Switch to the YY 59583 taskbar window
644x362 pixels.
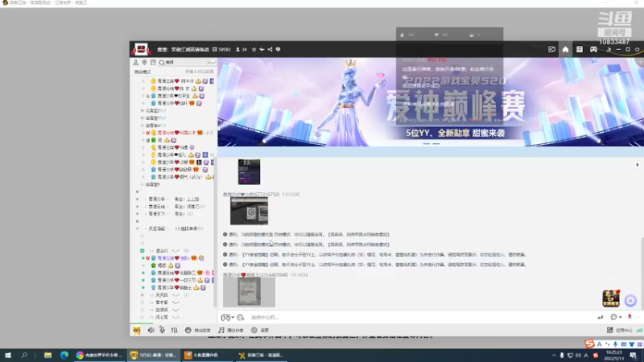(x=153, y=355)
